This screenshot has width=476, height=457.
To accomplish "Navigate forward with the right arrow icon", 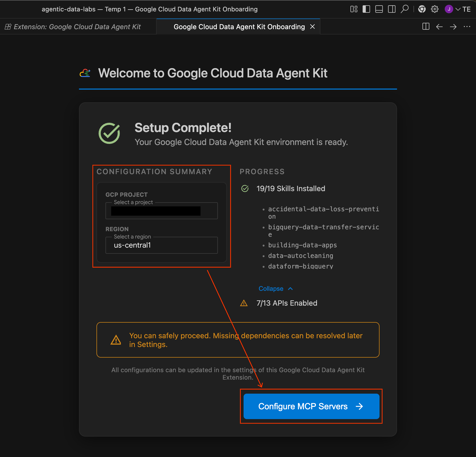I will pos(453,27).
